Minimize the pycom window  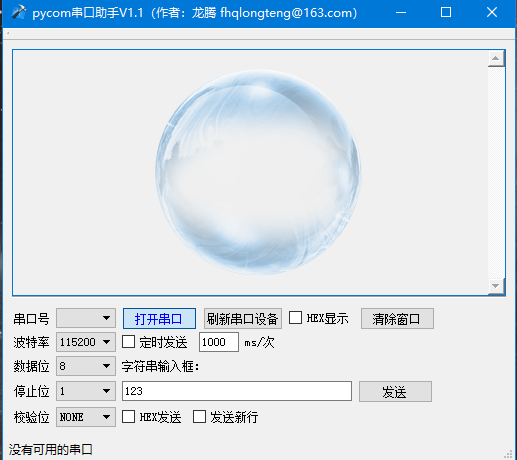(401, 13)
